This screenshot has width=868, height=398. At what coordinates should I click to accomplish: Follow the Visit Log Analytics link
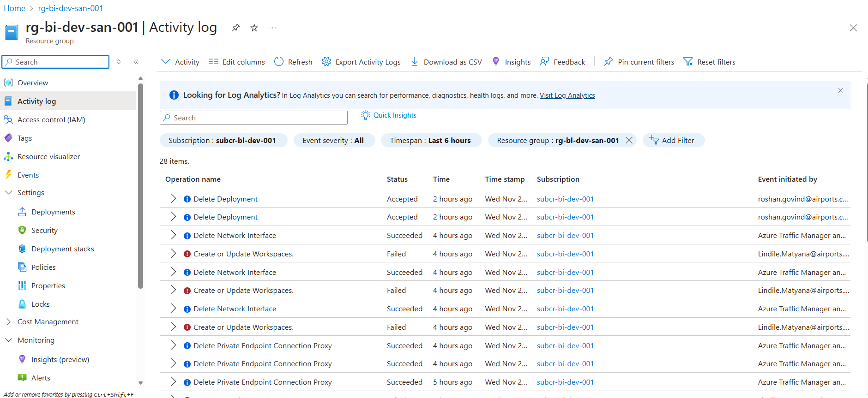567,95
